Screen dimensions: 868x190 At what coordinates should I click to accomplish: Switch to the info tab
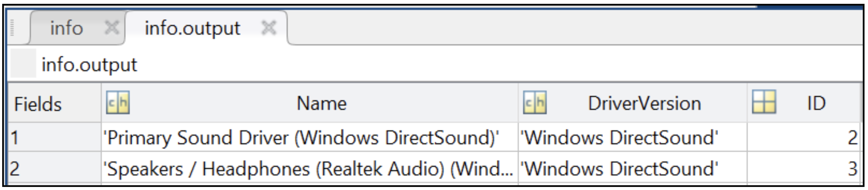(67, 28)
